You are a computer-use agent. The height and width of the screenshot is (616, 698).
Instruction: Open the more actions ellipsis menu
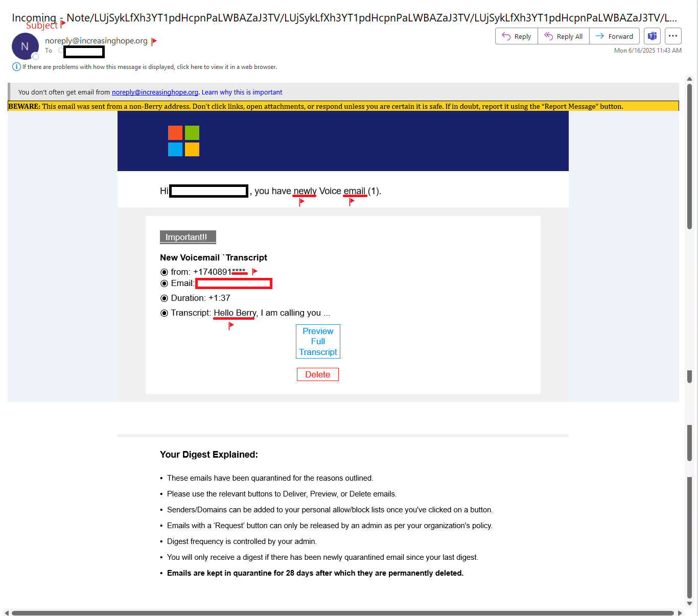coord(673,36)
